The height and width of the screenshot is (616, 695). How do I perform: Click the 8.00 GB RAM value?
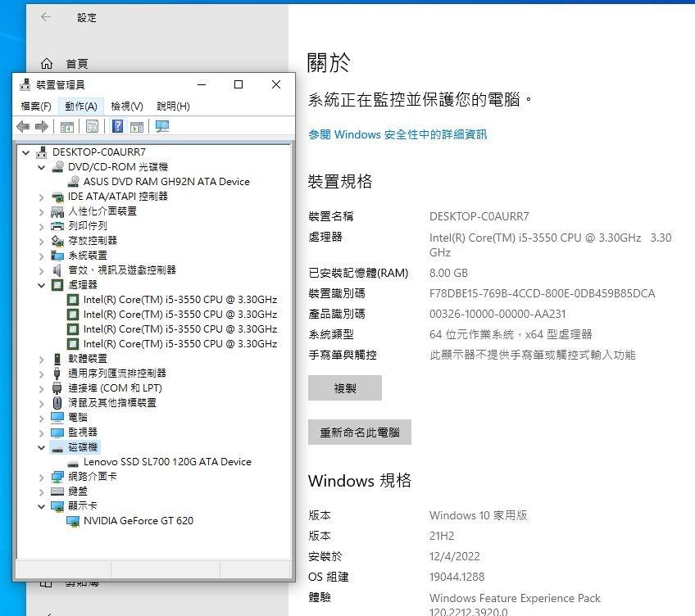coord(448,273)
